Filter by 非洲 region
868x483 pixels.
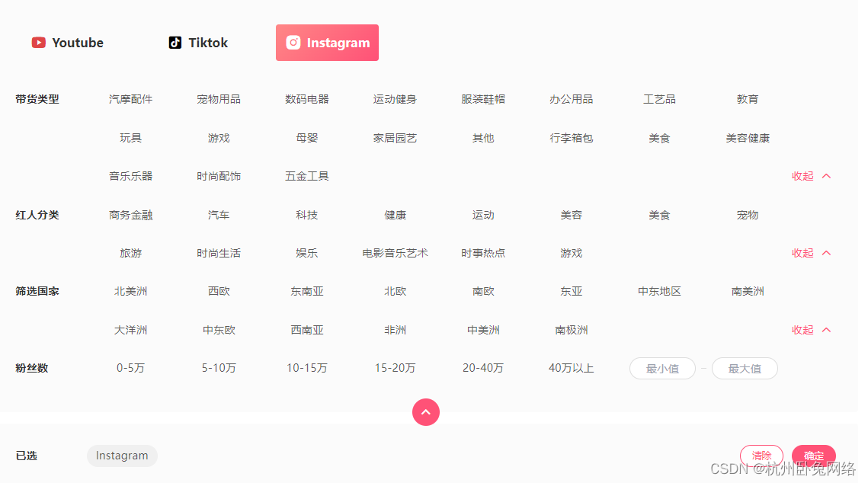pyautogui.click(x=395, y=330)
